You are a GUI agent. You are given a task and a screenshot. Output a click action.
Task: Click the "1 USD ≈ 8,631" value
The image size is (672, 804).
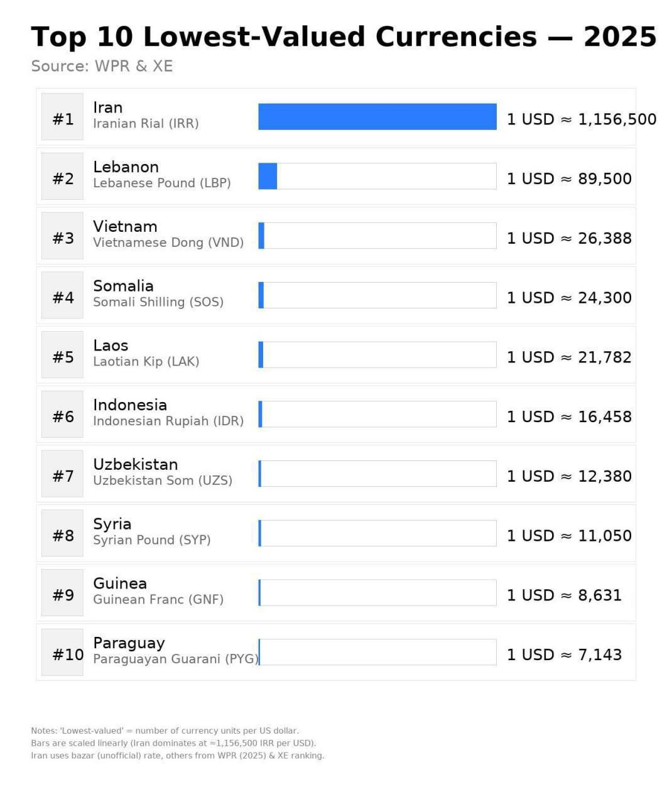[564, 595]
